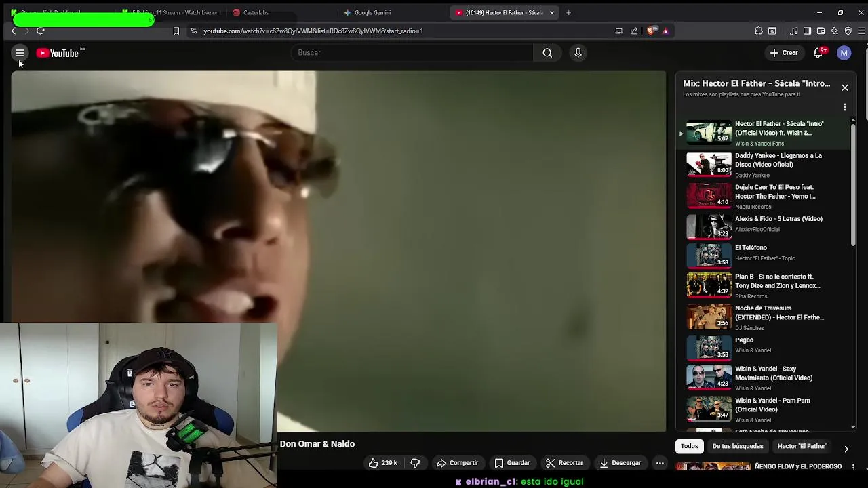Go back in browser history
This screenshot has width=868, height=488.
pos(14,30)
